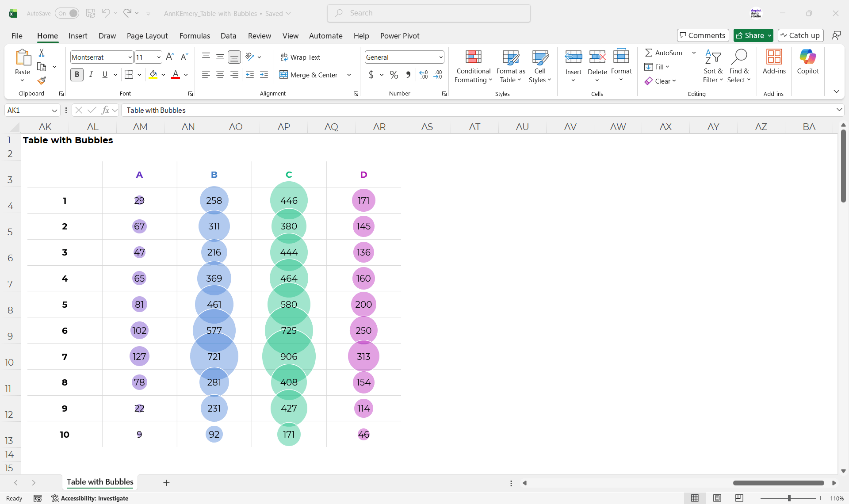Viewport: 849px width, 504px height.
Task: Toggle the AutoSave switch
Action: coord(67,13)
